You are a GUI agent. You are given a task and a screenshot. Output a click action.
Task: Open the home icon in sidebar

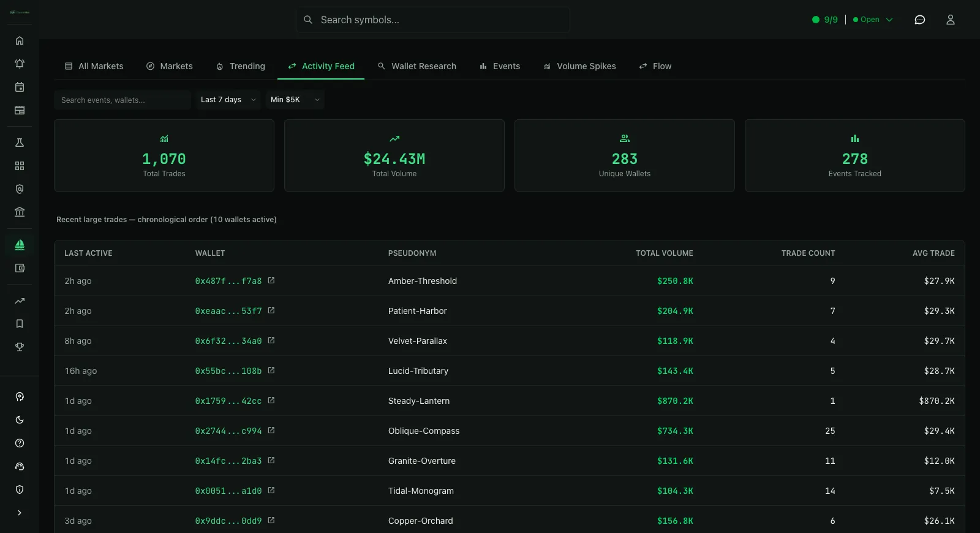[20, 40]
